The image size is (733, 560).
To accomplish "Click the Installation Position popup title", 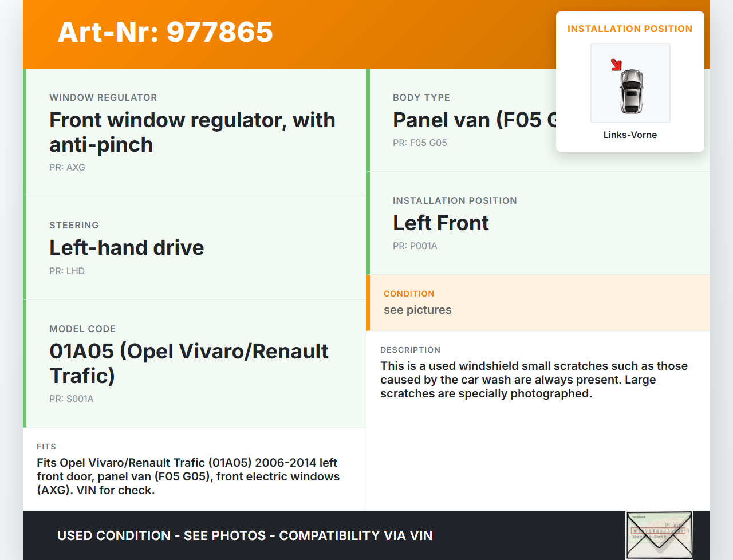I will [x=630, y=29].
